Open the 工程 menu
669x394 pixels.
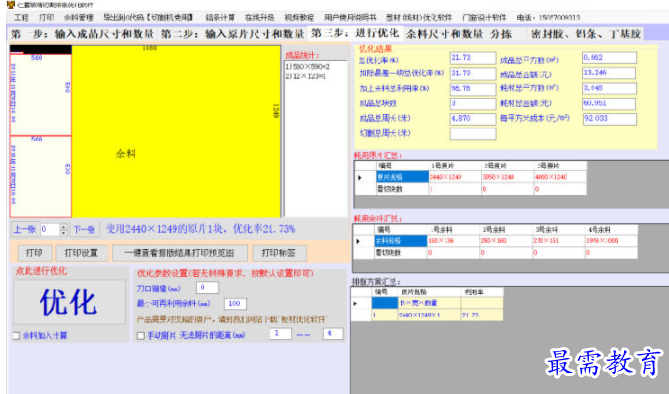coord(21,18)
